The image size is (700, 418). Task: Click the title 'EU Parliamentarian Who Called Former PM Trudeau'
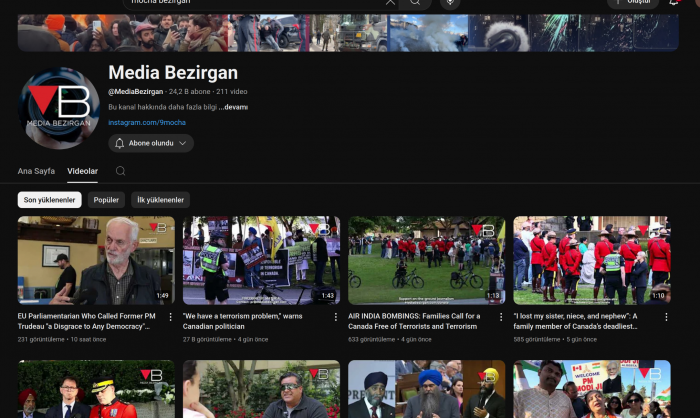click(87, 321)
